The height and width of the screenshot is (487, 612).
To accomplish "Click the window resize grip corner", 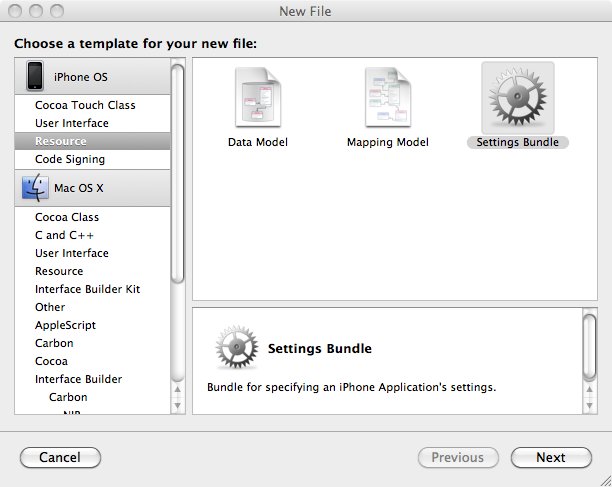I will tap(605, 480).
